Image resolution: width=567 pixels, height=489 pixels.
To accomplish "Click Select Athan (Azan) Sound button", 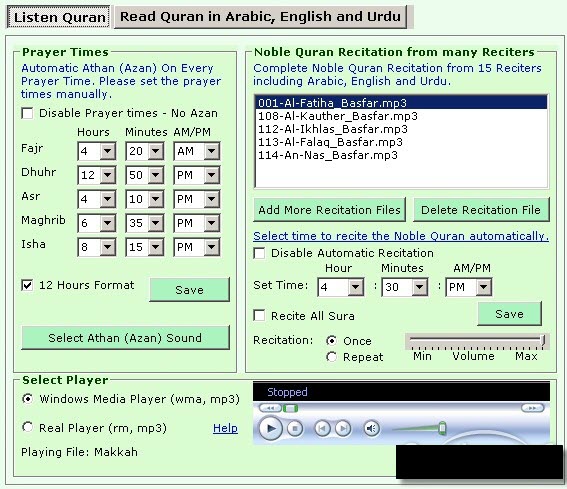I will (125, 338).
